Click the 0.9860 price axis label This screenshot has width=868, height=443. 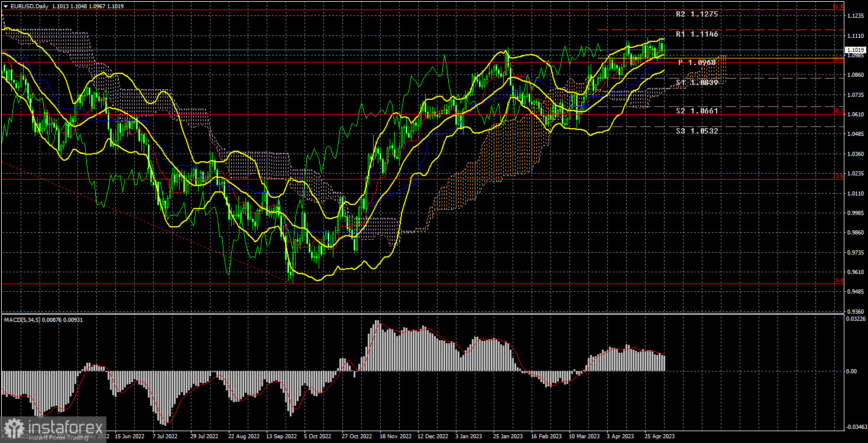click(854, 233)
